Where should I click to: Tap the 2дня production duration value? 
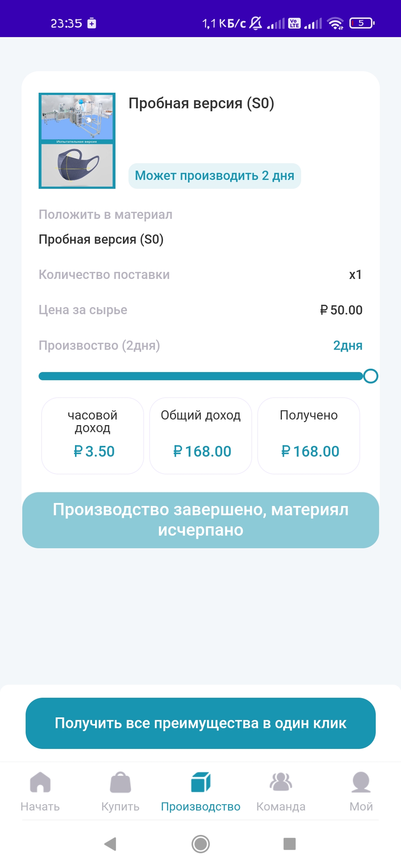[348, 345]
